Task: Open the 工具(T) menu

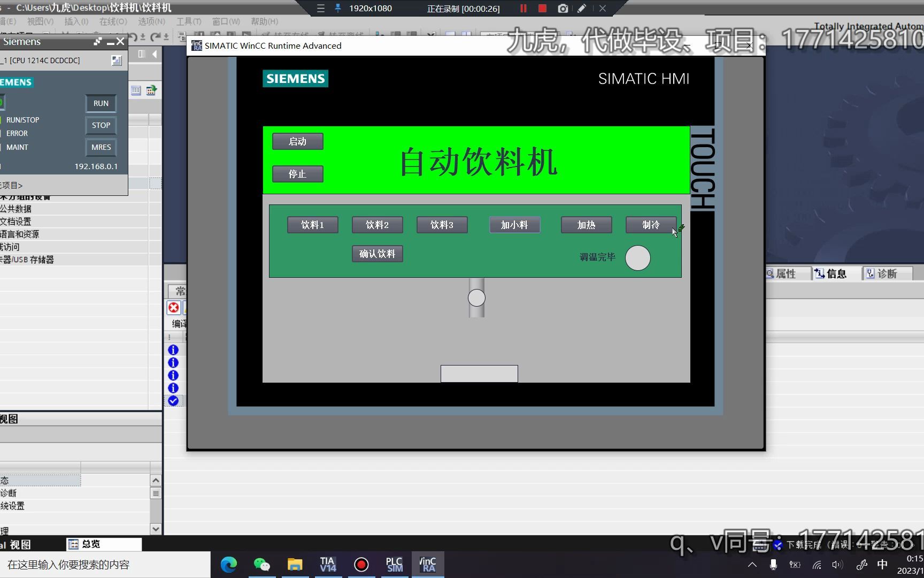Action: pos(189,21)
